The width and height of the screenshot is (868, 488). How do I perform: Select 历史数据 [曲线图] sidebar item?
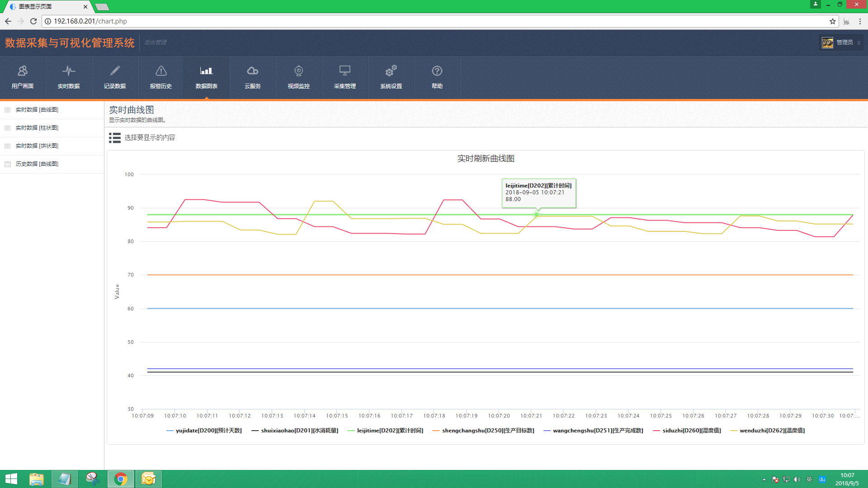(37, 164)
